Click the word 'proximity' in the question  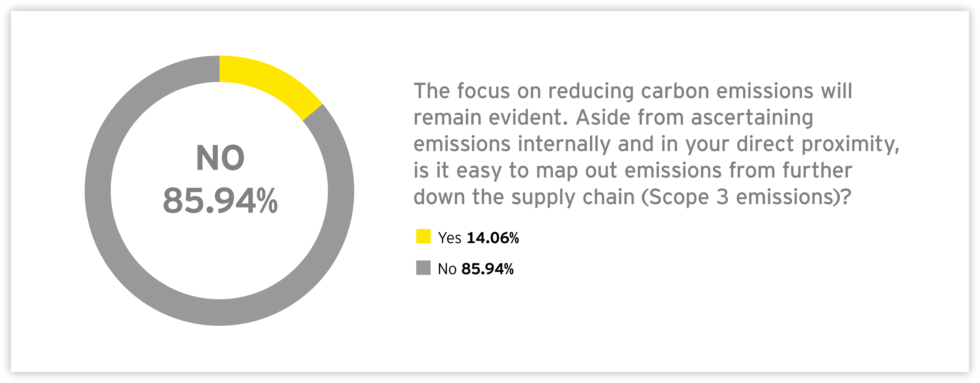tap(850, 144)
